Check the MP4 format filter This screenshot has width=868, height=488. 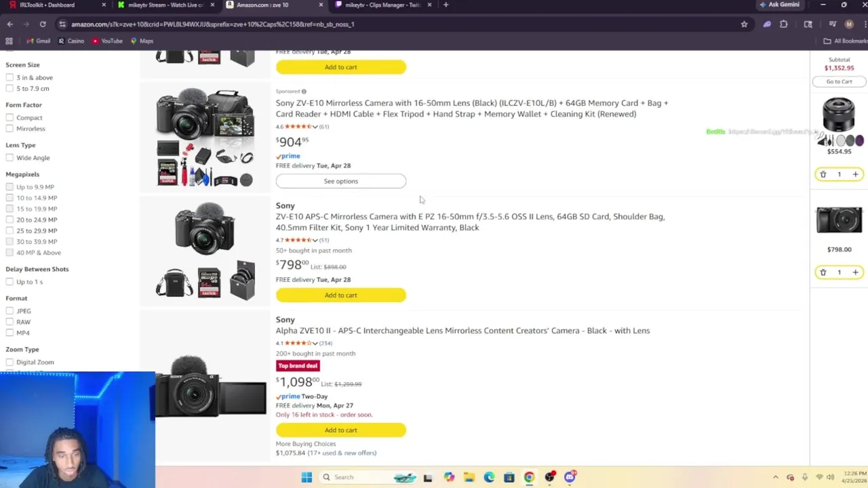coord(9,333)
